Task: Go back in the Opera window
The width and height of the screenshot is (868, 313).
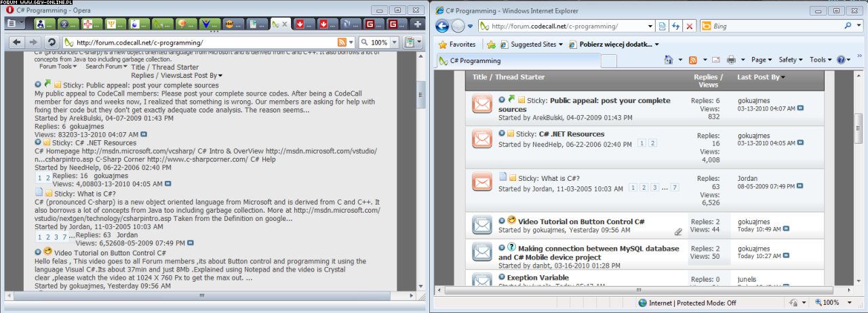Action: (x=17, y=42)
